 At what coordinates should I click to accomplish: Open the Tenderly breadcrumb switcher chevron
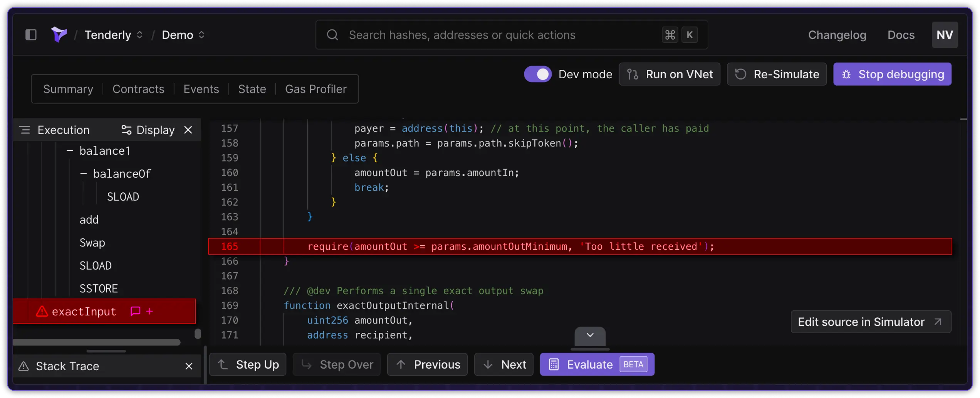[139, 35]
